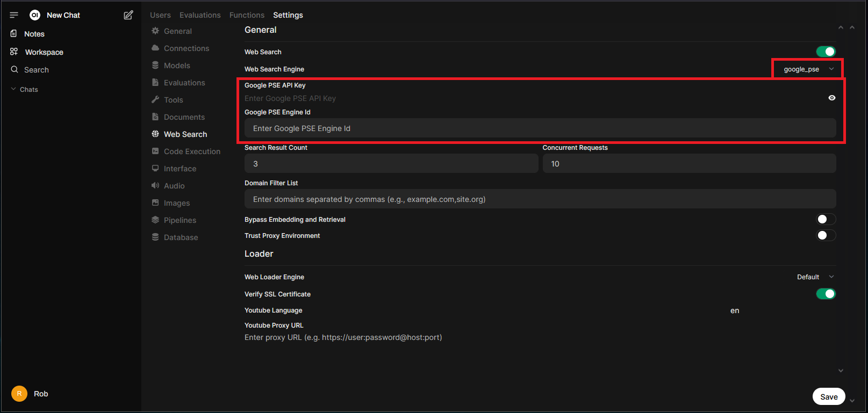Open the Web Loader Engine Default dropdown
Screen dimensions: 868x413
pos(815,277)
